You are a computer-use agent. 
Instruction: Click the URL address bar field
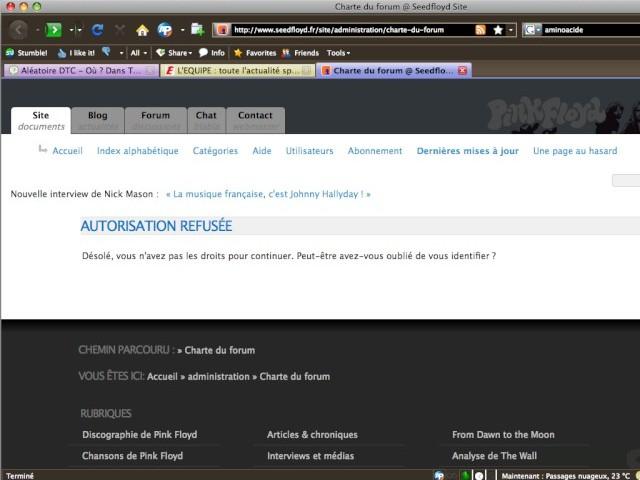tap(350, 30)
